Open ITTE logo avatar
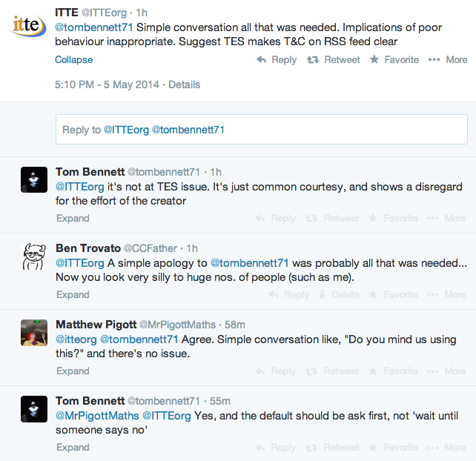 (28, 25)
